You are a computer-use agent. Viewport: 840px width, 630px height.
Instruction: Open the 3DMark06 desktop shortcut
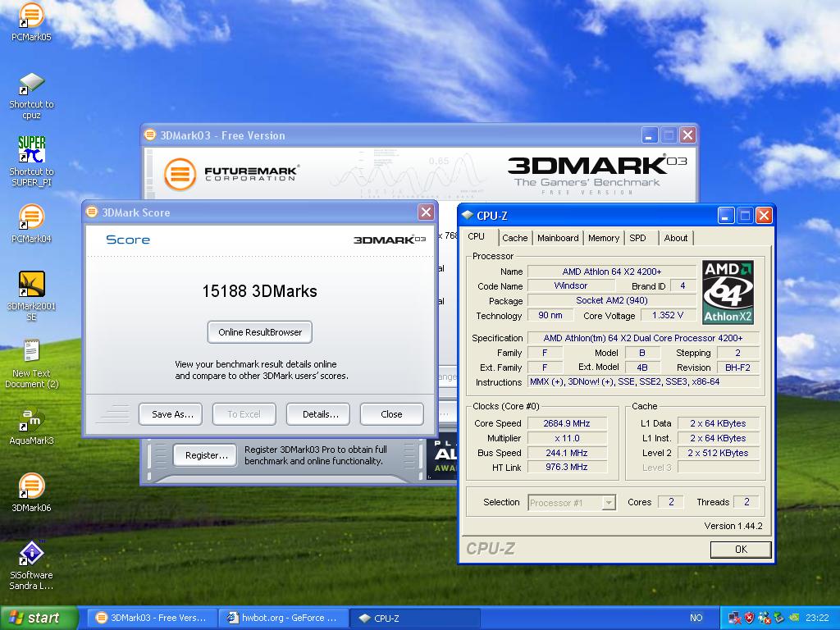31,493
